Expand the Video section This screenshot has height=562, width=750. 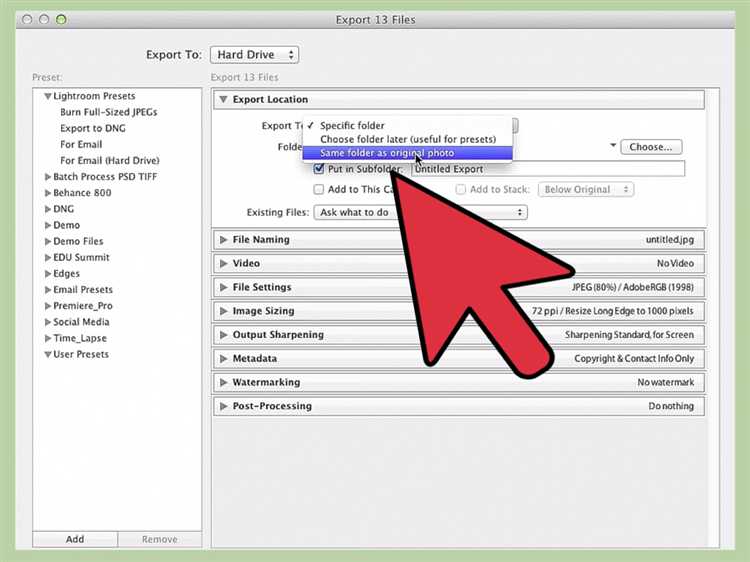coord(223,264)
